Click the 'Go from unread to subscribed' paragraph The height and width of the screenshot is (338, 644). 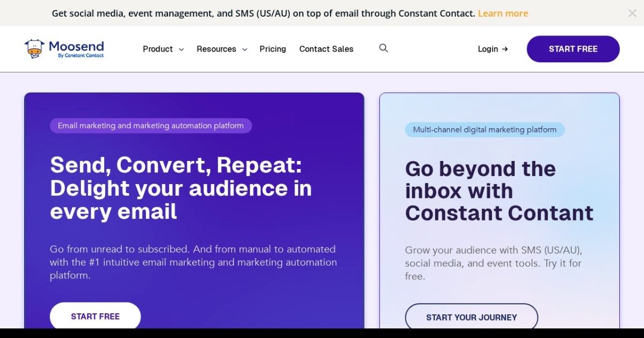(193, 262)
